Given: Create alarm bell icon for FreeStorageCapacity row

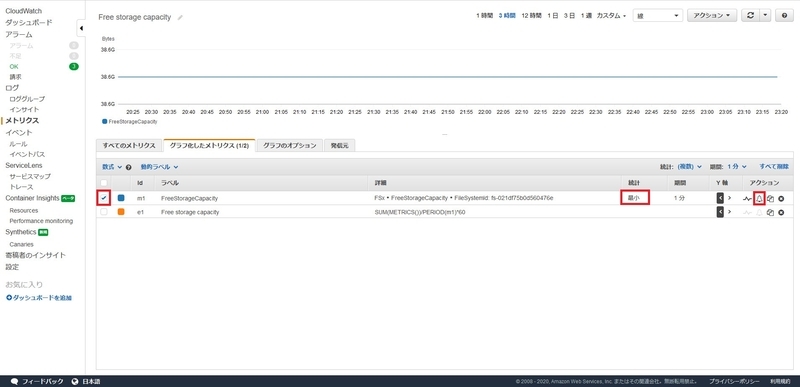Looking at the screenshot, I should coord(759,198).
